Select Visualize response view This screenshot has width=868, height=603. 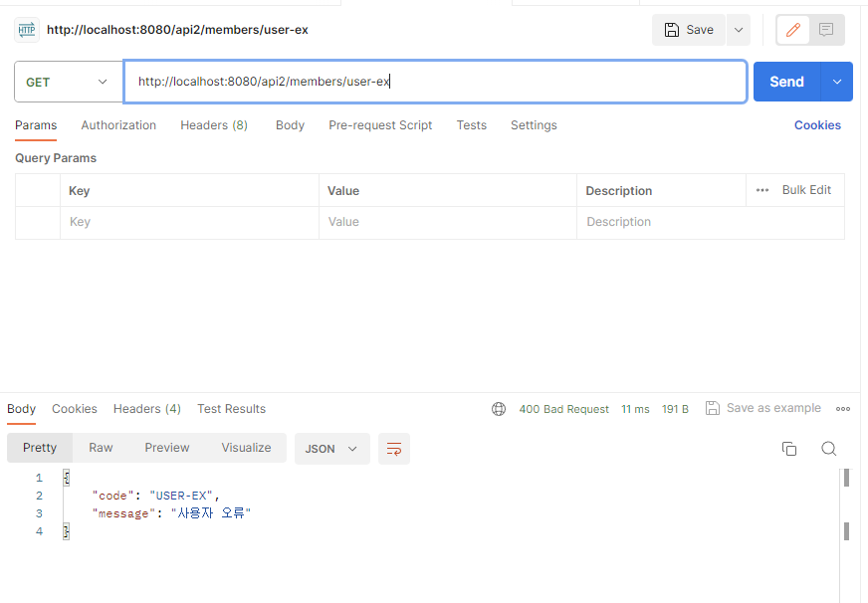click(246, 448)
